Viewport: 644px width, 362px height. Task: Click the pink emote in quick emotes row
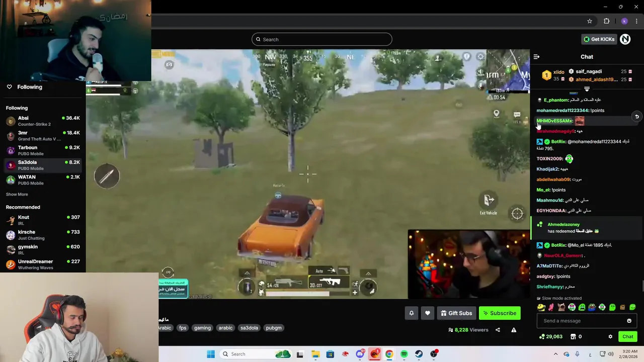551,307
